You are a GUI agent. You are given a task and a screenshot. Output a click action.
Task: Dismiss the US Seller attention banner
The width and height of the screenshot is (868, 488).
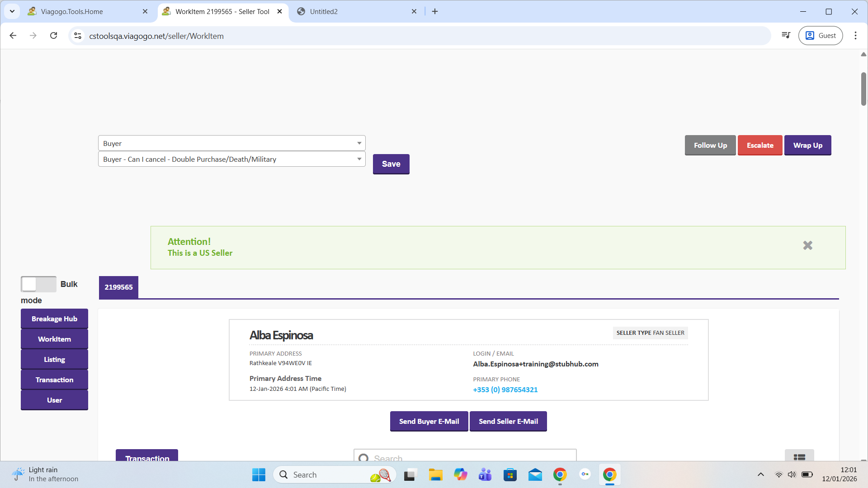point(807,245)
